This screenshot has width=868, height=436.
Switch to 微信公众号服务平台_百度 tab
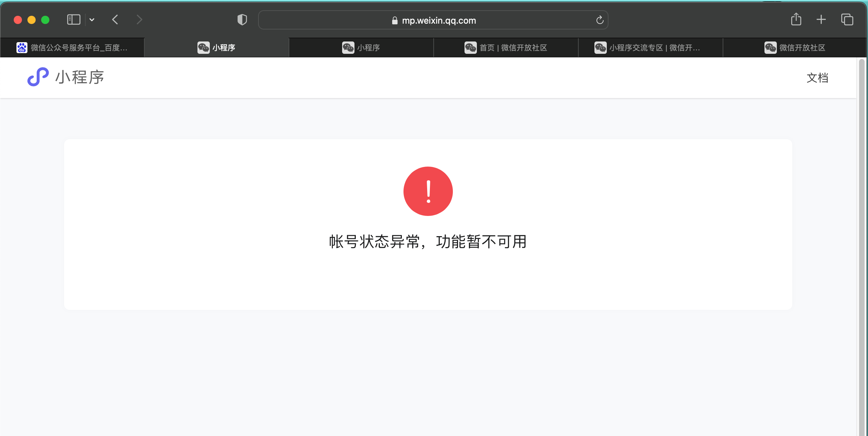click(x=72, y=48)
